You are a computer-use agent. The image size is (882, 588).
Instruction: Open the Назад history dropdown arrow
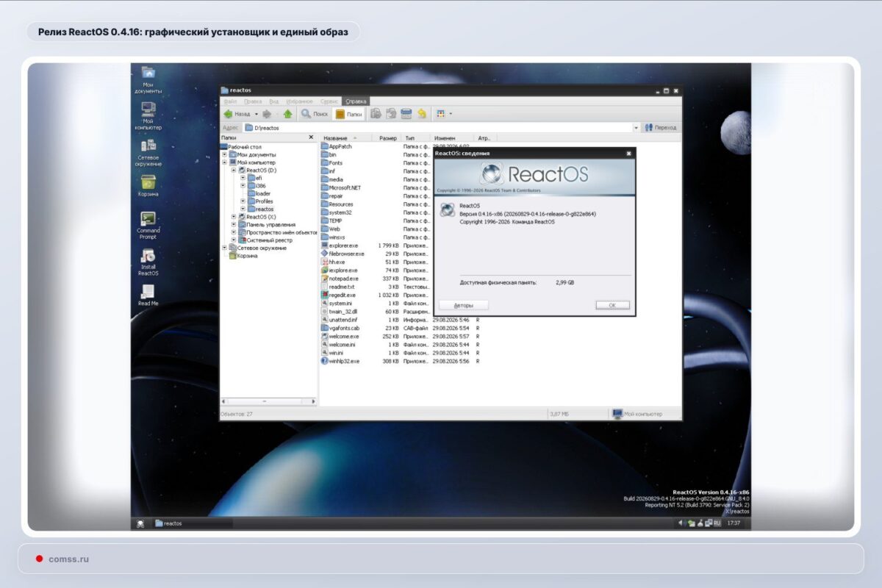pyautogui.click(x=256, y=114)
